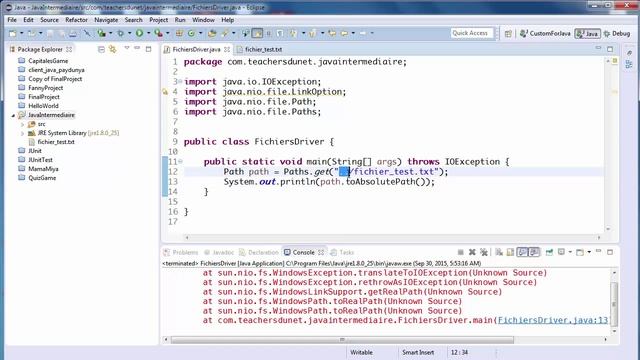The image size is (640, 360).
Task: Switch to the Tasks tab
Action: coord(342,252)
